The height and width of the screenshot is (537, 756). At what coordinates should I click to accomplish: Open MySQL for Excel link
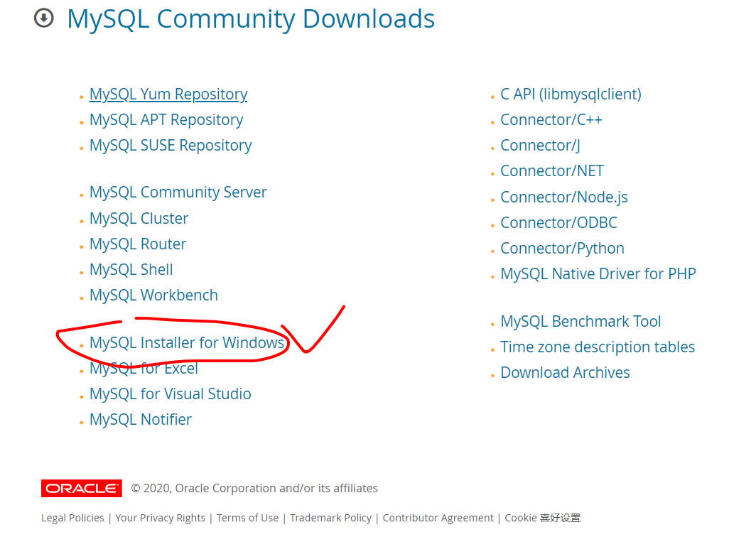pos(144,368)
